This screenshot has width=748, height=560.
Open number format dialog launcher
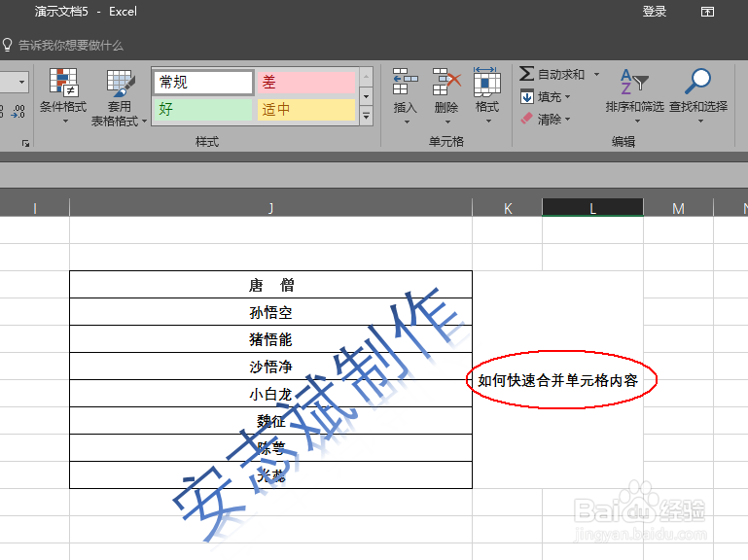pyautogui.click(x=25, y=143)
